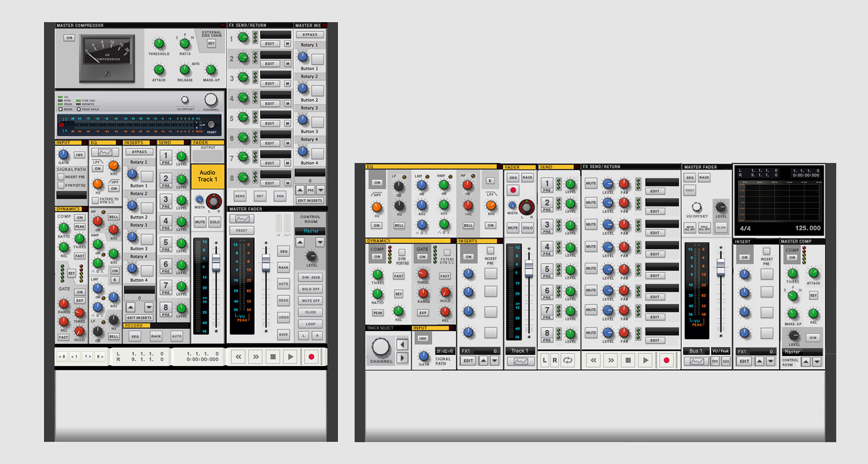The image size is (868, 464).
Task: Fast forward in the right panel transport
Action: (x=611, y=360)
